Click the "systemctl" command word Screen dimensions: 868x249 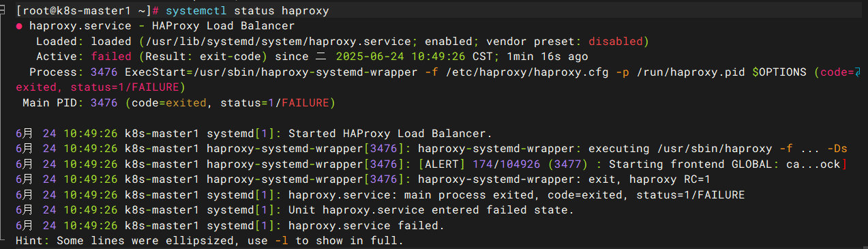point(196,12)
